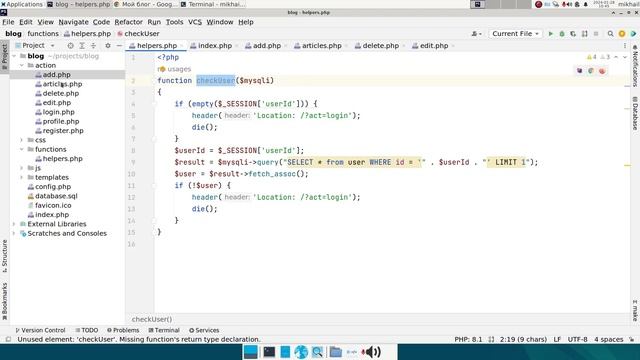This screenshot has height=360, width=640.
Task: Open file manager folder in the taskbar
Action: click(x=336, y=352)
